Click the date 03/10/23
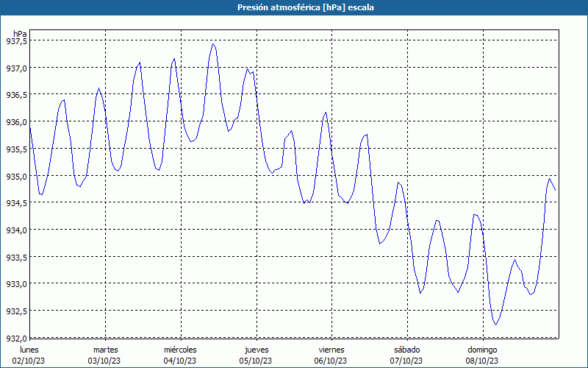Screen dimensions: 588x368 [x=104, y=361]
